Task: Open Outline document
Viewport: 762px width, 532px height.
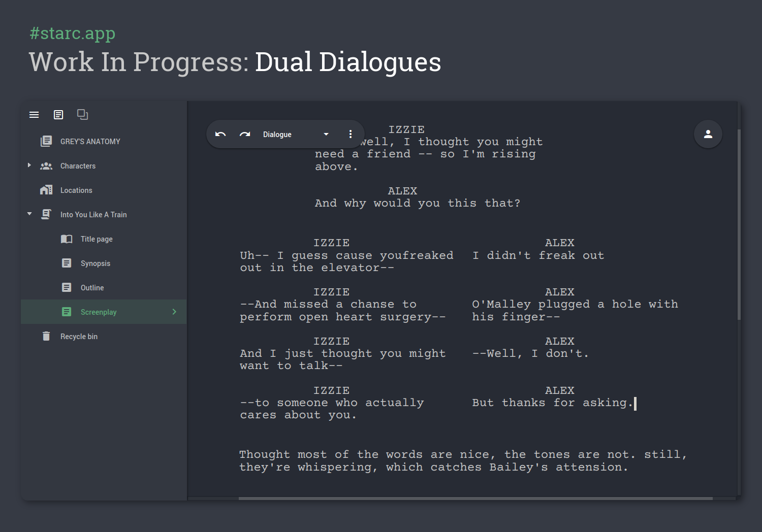Action: (x=92, y=288)
